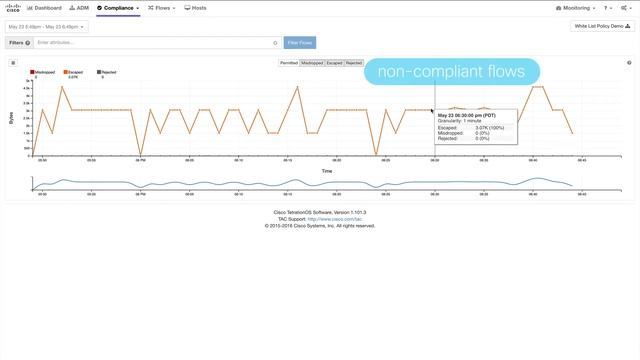Click the Flows shuffle icon

pyautogui.click(x=151, y=8)
